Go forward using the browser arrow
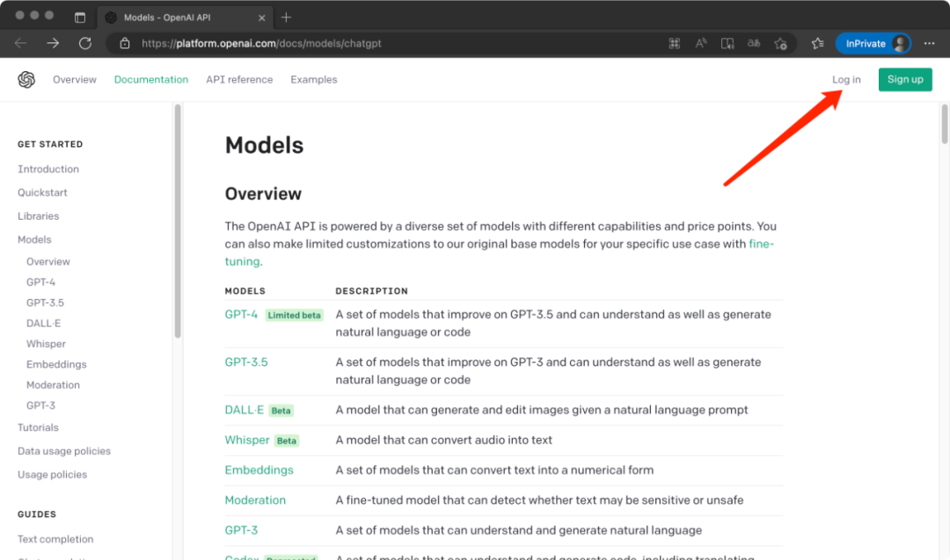The height and width of the screenshot is (560, 950). pos(53,43)
